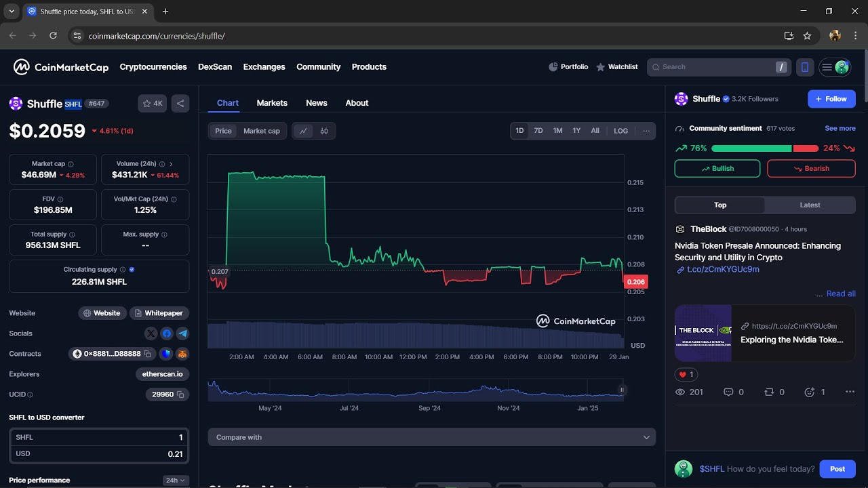Vote Bearish on community sentiment

[x=811, y=169]
